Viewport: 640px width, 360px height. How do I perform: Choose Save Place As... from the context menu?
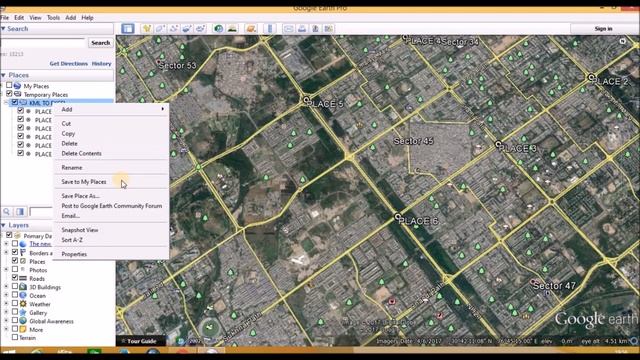coord(111,196)
